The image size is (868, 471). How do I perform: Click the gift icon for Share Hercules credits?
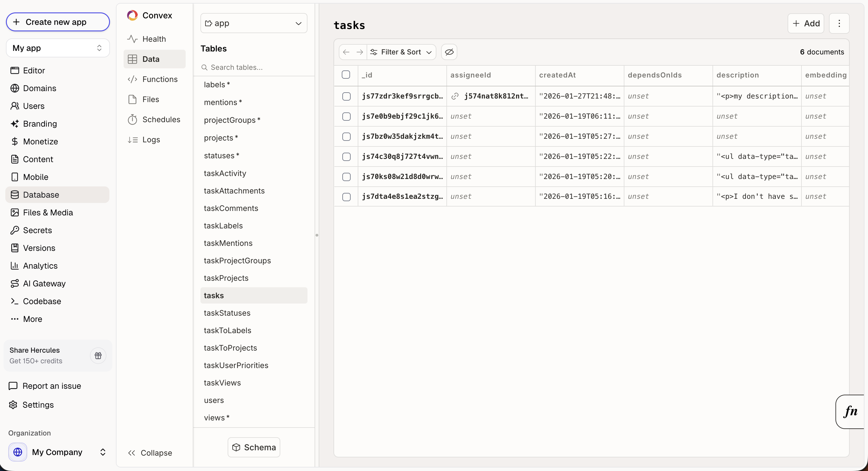pyautogui.click(x=98, y=356)
